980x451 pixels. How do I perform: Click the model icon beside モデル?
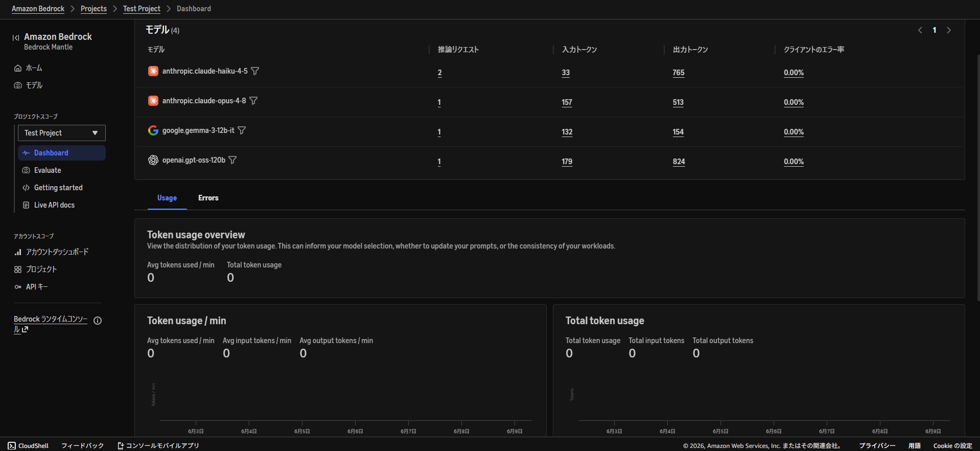click(x=18, y=85)
